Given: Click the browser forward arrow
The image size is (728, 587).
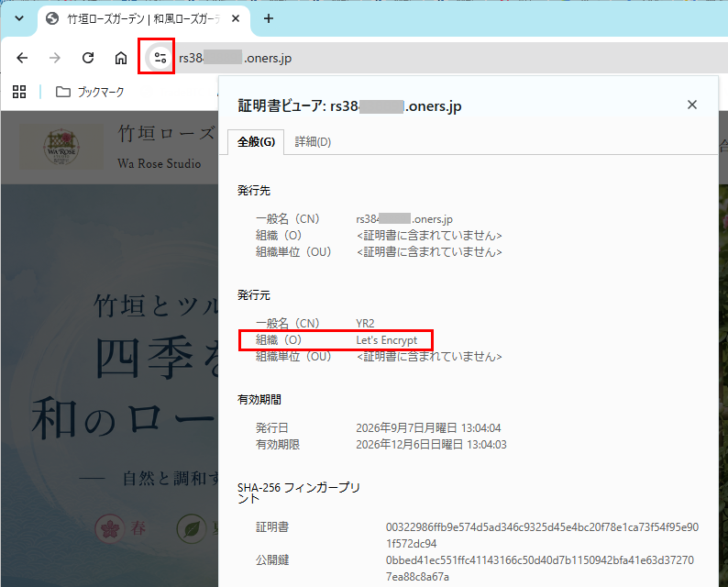Looking at the screenshot, I should pyautogui.click(x=55, y=58).
